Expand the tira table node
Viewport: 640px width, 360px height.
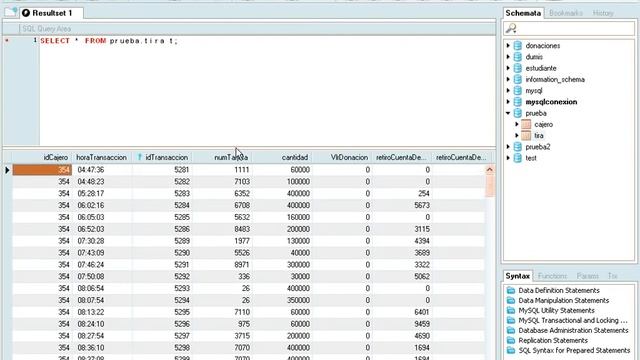(517, 136)
